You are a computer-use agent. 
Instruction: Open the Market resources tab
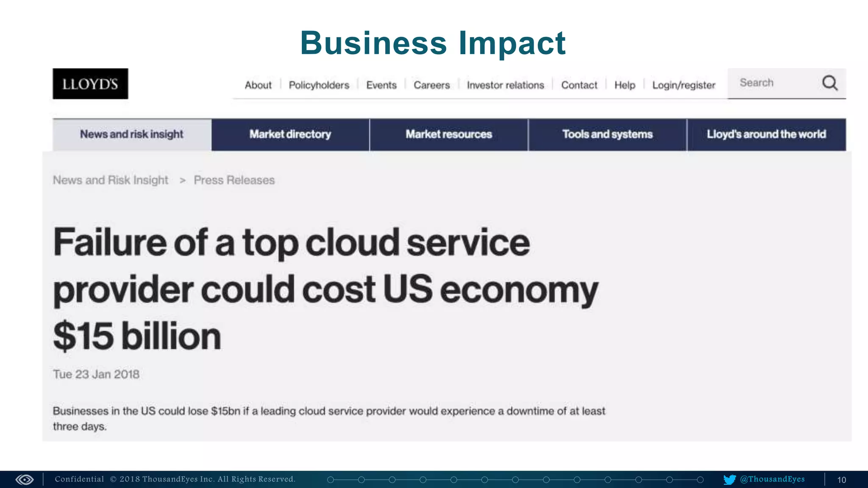[x=449, y=135]
